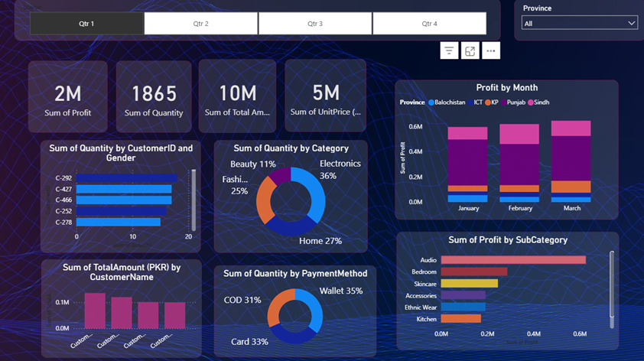This screenshot has width=644, height=361.
Task: Click the Punjab legend marker
Action: coord(505,102)
